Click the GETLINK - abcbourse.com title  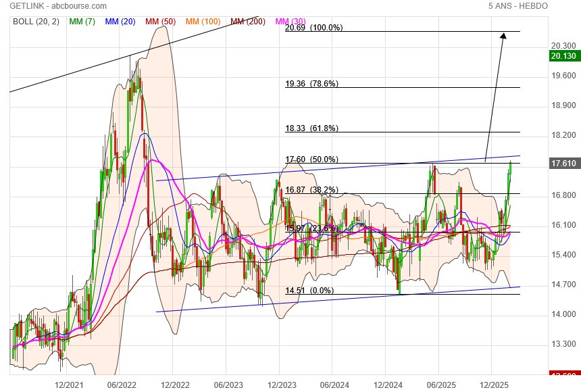58,6
